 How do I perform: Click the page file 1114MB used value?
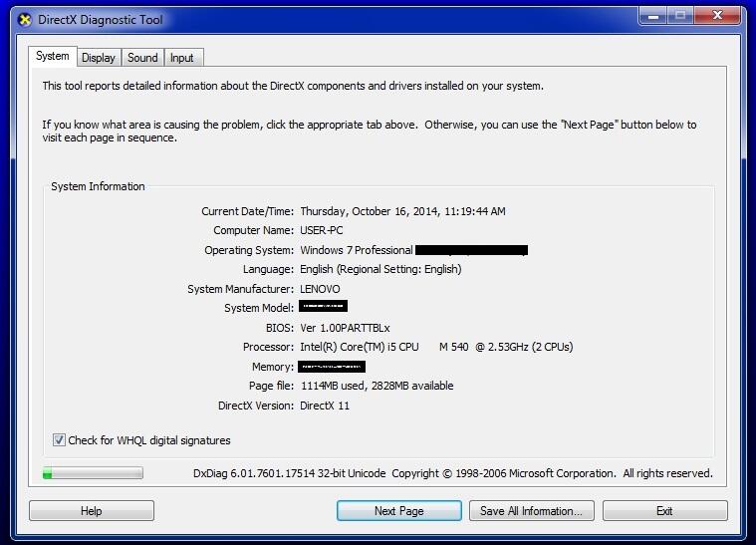tap(378, 386)
